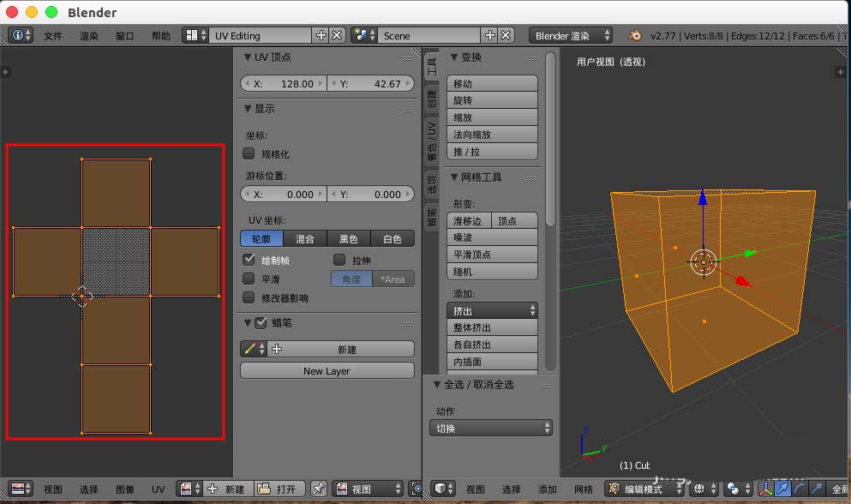Image resolution: width=851 pixels, height=504 pixels.
Task: Select the 3D manipulator translate arrow icon
Action: click(782, 489)
